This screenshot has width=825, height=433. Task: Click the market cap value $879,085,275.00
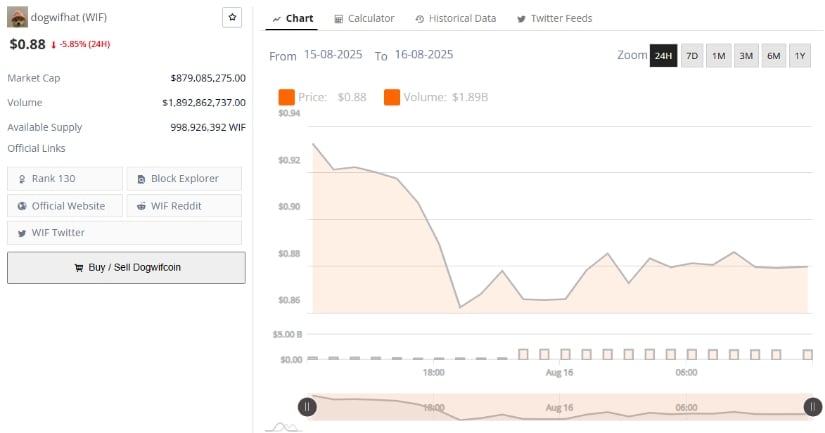pos(208,78)
